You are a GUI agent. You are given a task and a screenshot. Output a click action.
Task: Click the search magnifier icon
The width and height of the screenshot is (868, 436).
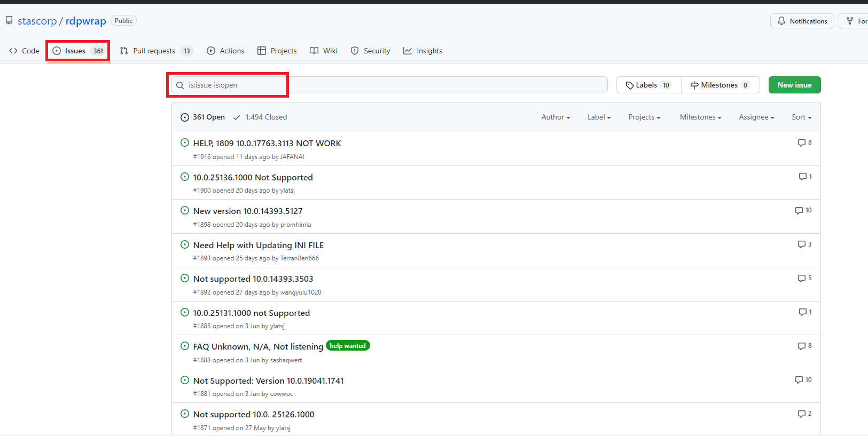[x=180, y=85]
